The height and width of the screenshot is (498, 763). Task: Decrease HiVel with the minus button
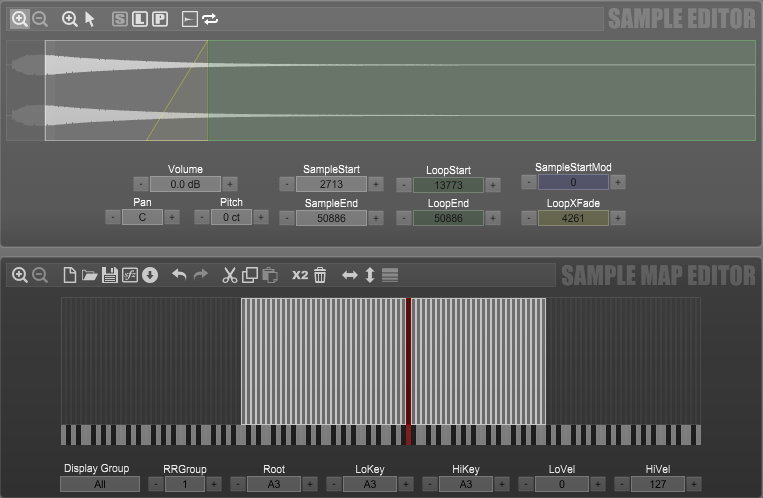click(x=622, y=484)
